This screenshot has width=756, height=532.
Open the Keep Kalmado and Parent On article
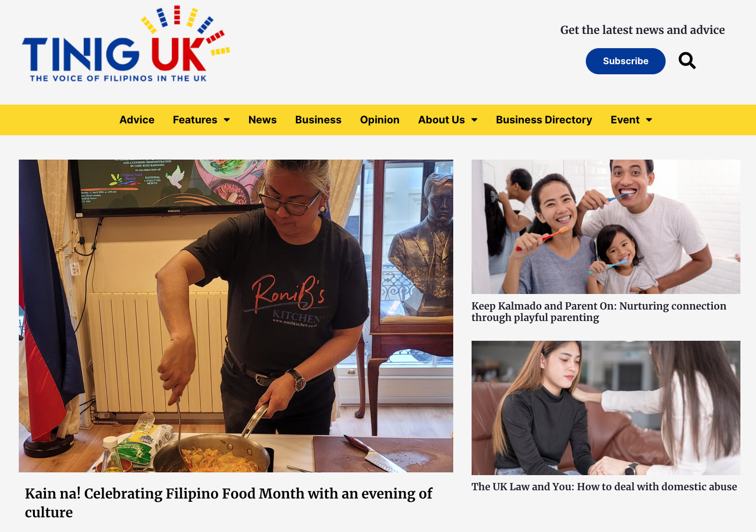[599, 311]
